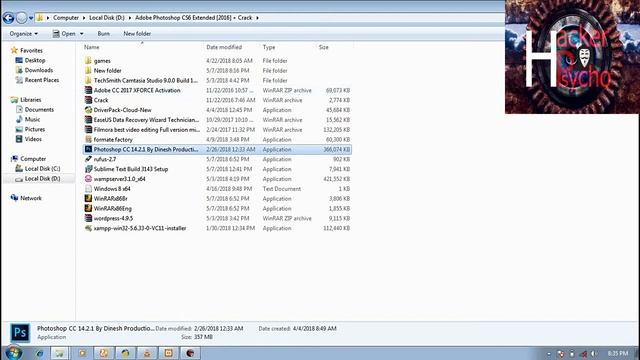Click Computer in the address breadcrumb
The image size is (640, 360).
coord(66,18)
